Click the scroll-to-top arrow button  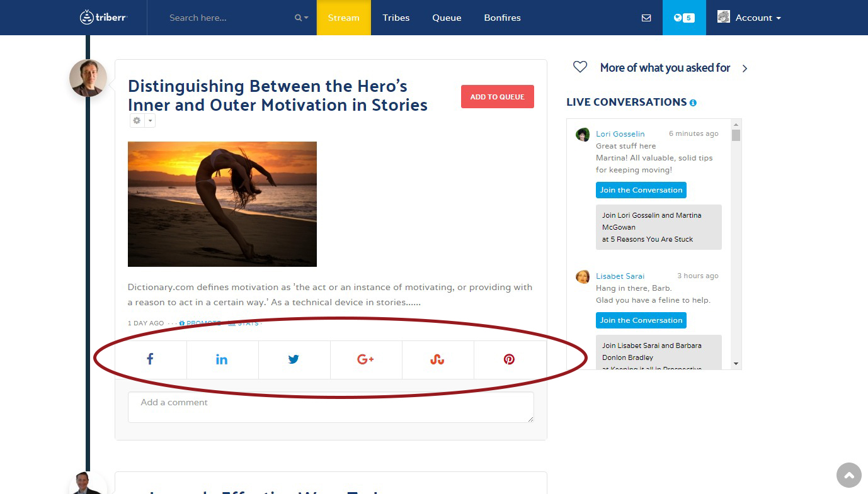coord(848,475)
